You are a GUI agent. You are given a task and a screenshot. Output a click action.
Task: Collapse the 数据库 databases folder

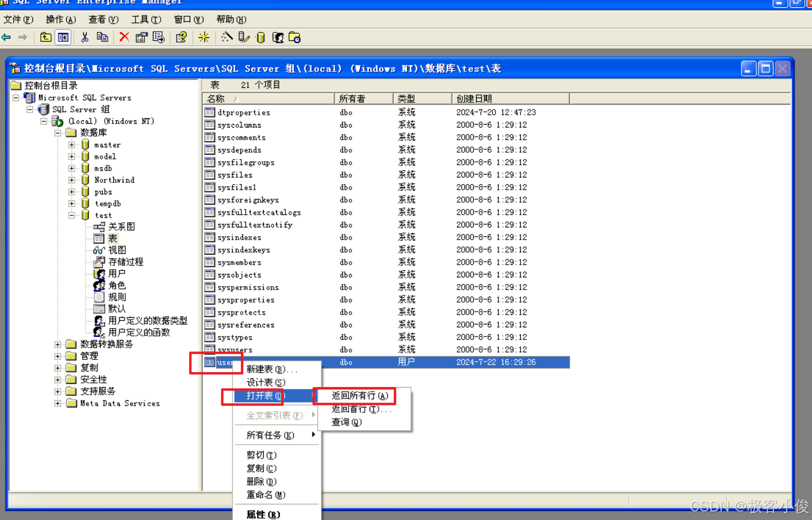click(58, 133)
